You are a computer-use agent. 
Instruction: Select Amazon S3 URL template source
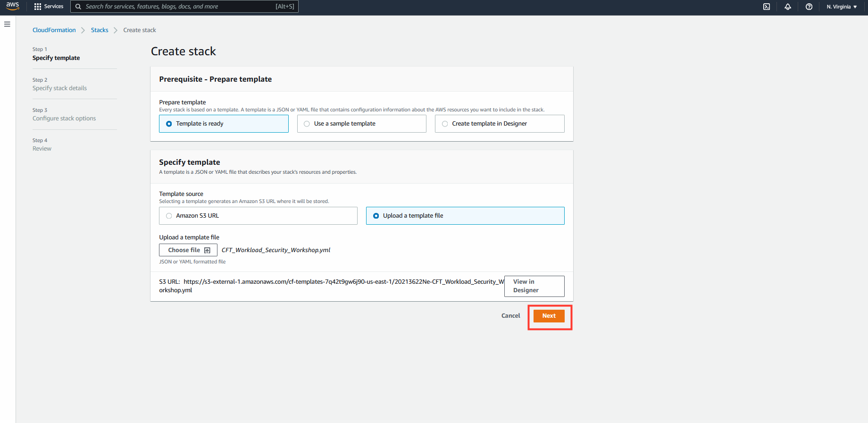click(x=258, y=216)
